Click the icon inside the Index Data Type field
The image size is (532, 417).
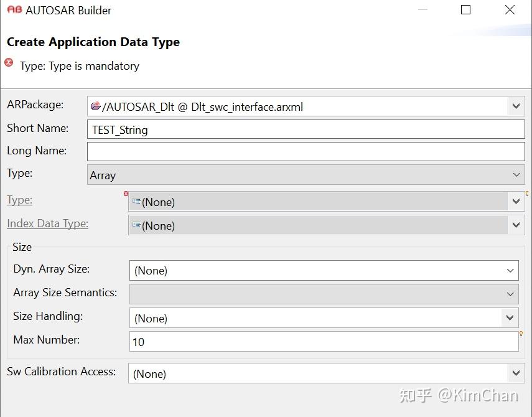136,225
